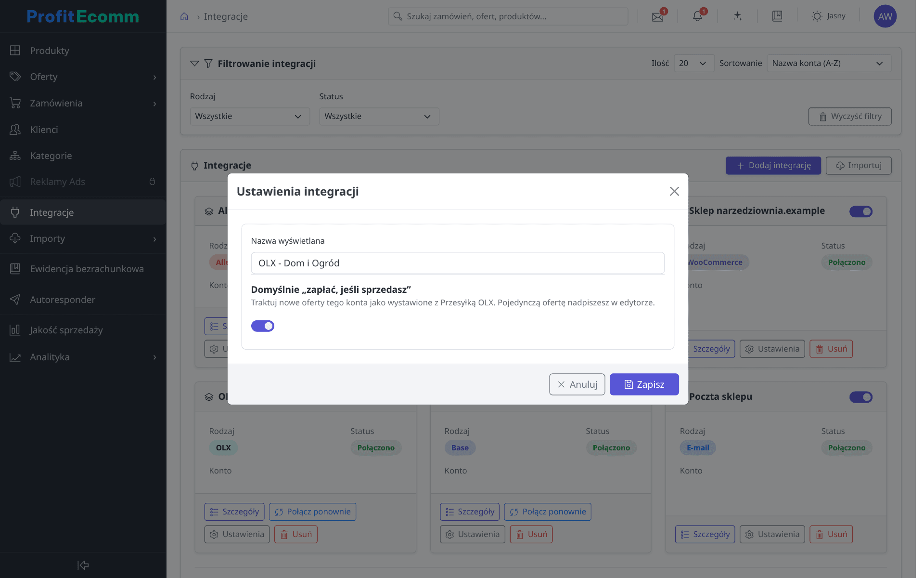Open the Sortowanie dropdown
Viewport: 924px width, 578px height.
829,64
